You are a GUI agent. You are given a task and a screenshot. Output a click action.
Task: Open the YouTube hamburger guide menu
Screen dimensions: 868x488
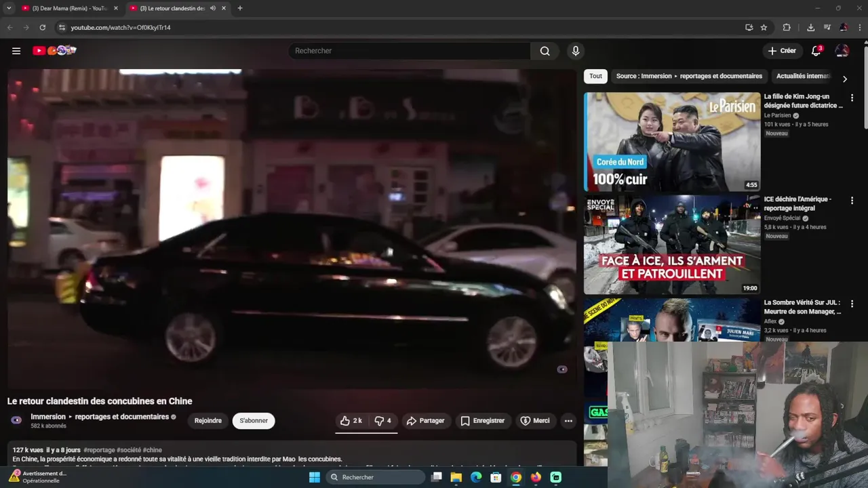click(16, 51)
